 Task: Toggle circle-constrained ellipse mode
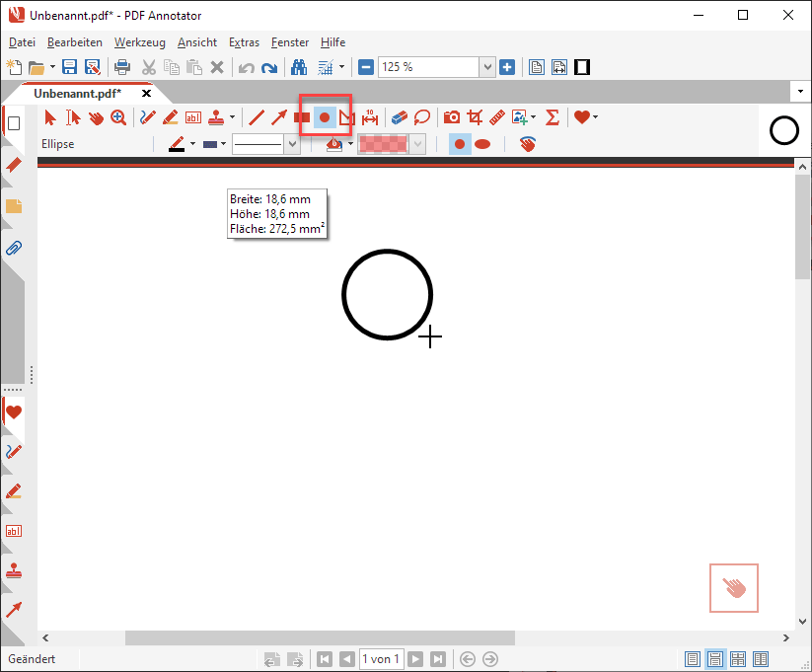[460, 144]
